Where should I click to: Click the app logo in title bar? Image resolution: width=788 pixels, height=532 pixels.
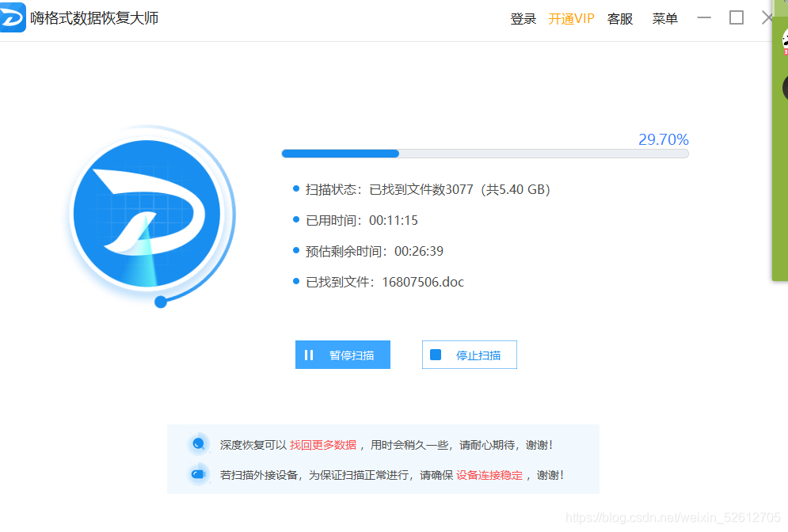point(12,17)
